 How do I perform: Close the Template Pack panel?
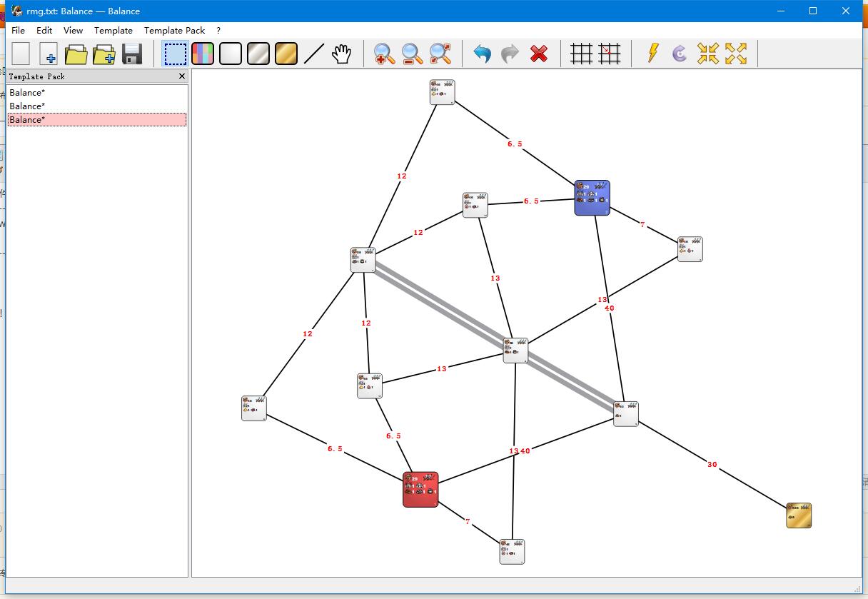click(181, 76)
